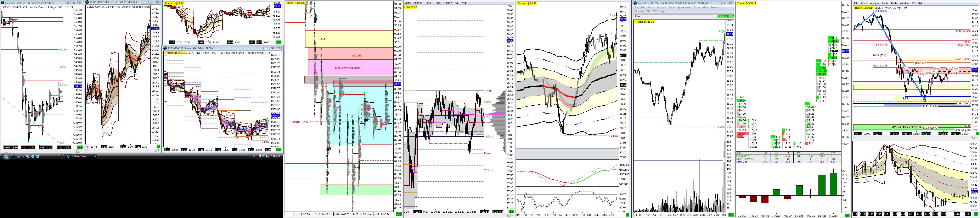
Task: Click right scroll arrow of GCM3-COMEX #11 chart
Action: [x=81, y=151]
